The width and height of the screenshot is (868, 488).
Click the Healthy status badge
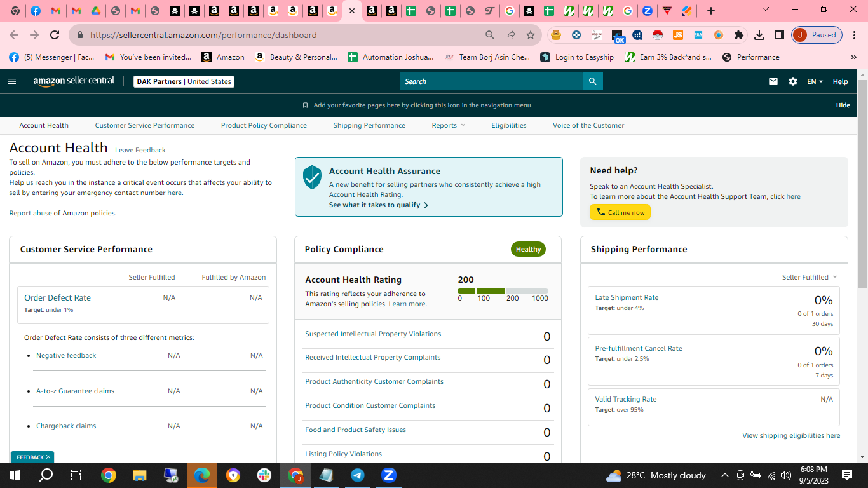528,249
